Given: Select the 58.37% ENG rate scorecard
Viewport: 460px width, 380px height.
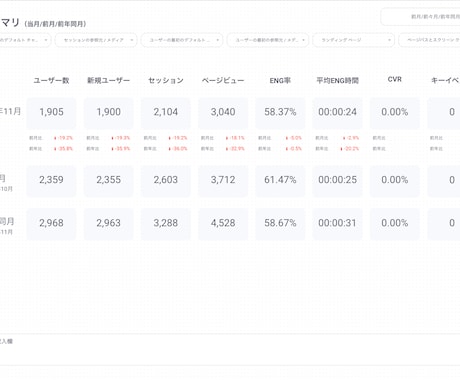Looking at the screenshot, I should 280,113.
